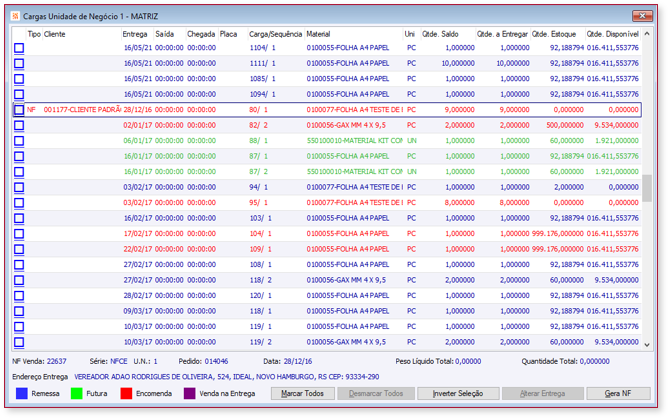This screenshot has height=419, width=669.
Task: Select carga cell 119/ 1
Action: click(x=260, y=326)
